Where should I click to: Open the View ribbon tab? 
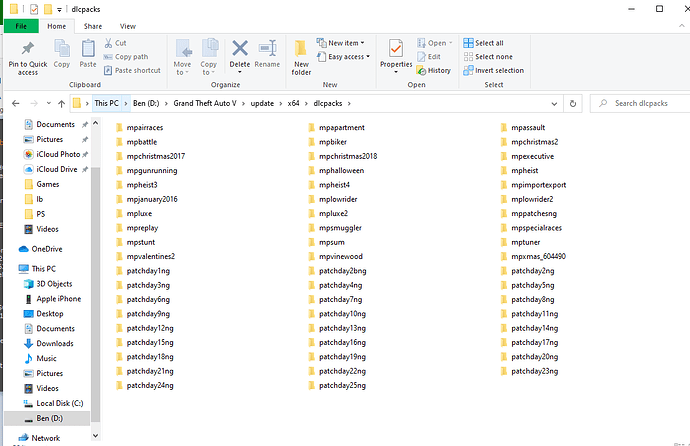coord(128,26)
